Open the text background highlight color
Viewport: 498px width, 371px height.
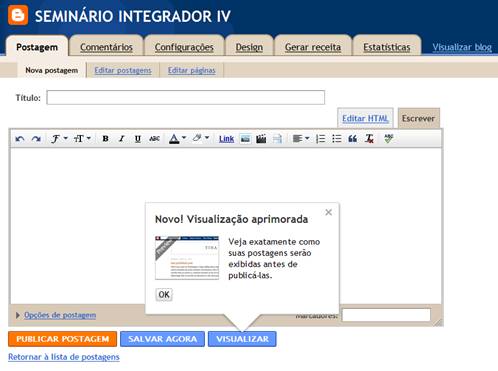click(x=201, y=138)
